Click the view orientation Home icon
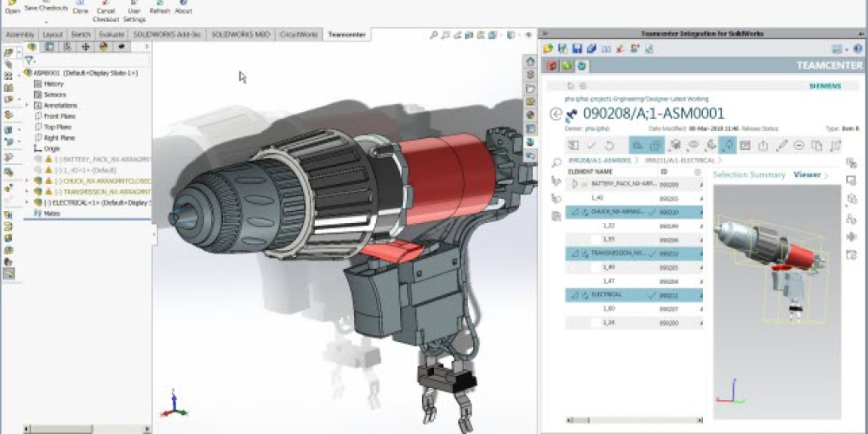Viewport: 868px width, 434px height. click(530, 62)
